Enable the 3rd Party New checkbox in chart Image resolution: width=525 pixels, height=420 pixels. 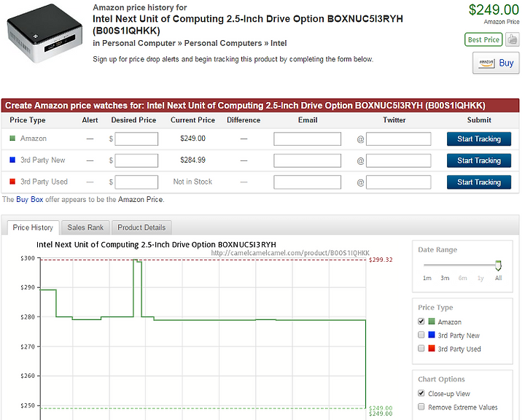pos(421,335)
